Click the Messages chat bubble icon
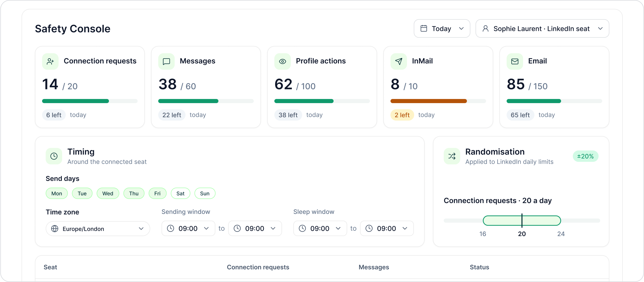This screenshot has width=644, height=282. coord(166,61)
